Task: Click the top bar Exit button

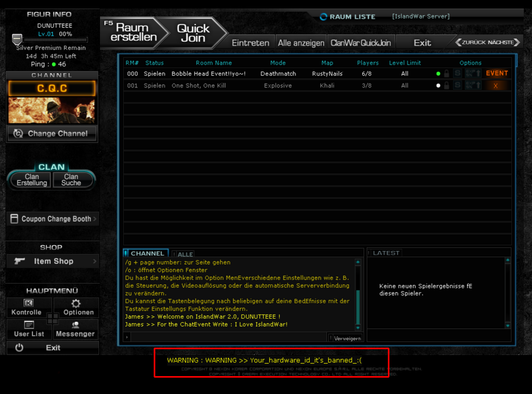Action: [x=422, y=43]
